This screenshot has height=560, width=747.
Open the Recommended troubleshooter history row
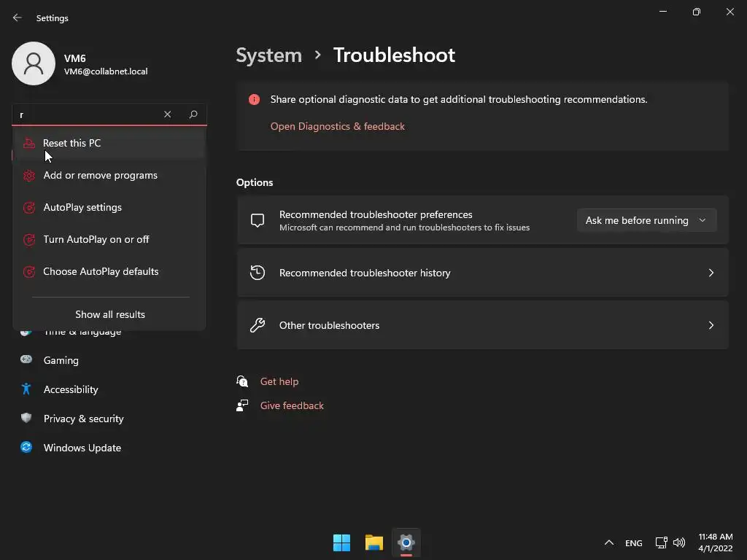point(483,273)
